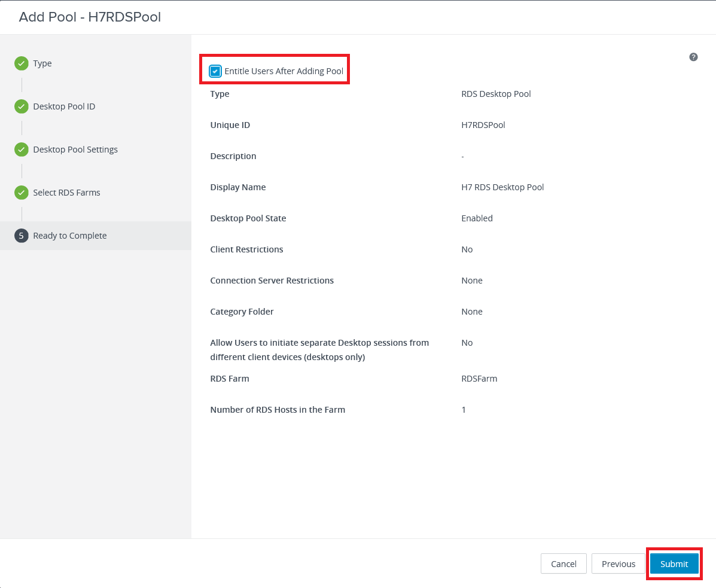The image size is (716, 588).
Task: Click the green checkmark beside Desktop Pool Settings
Action: 22,150
